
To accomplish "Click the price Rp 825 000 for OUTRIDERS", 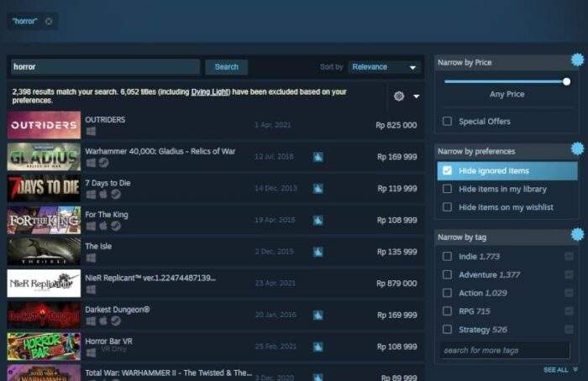I will coord(396,125).
